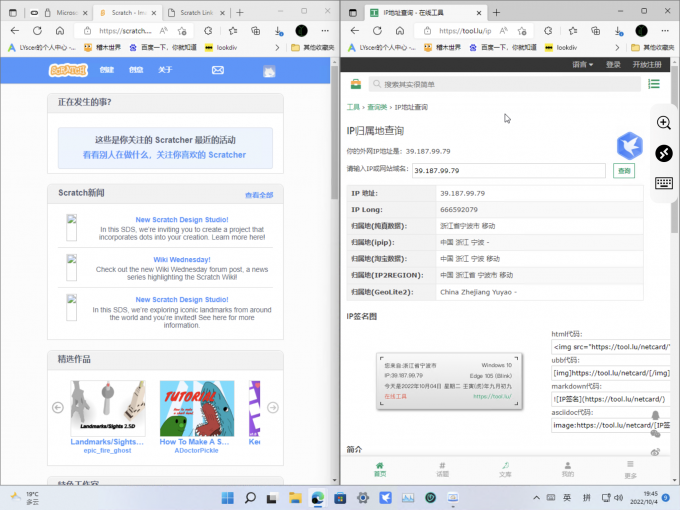Open the green list menu icon on tool.lu
The width and height of the screenshot is (680, 510).
click(654, 84)
